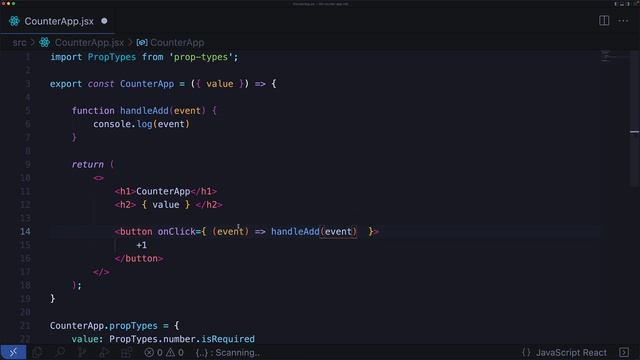Toggle the bottom panel layout button
Screen dimensions: 640x360
click(x=622, y=4)
